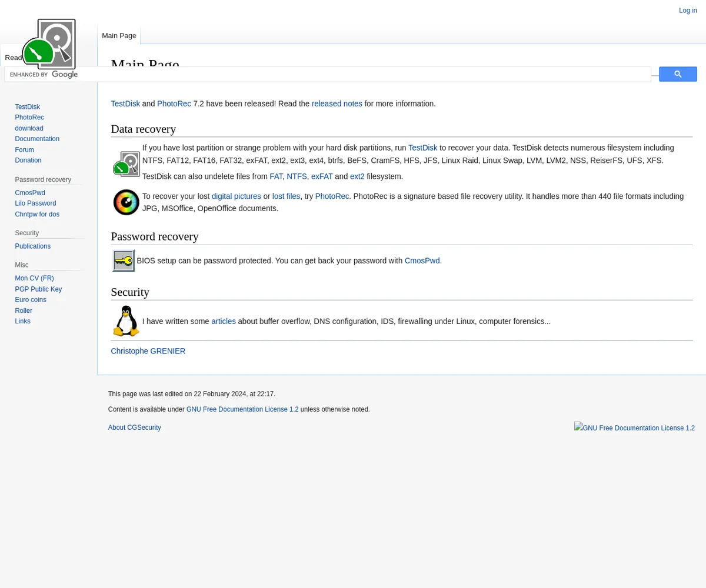Visit the Christophe GRENIER link

148,351
